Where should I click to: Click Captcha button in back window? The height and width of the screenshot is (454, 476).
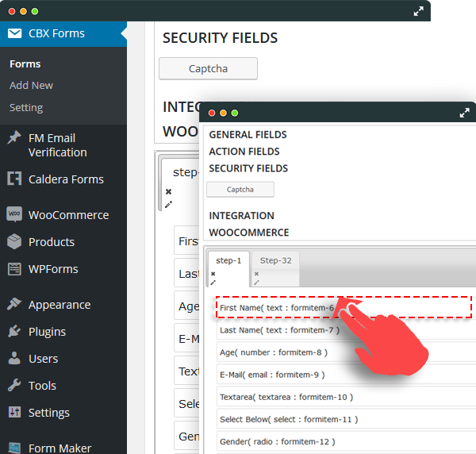point(208,68)
